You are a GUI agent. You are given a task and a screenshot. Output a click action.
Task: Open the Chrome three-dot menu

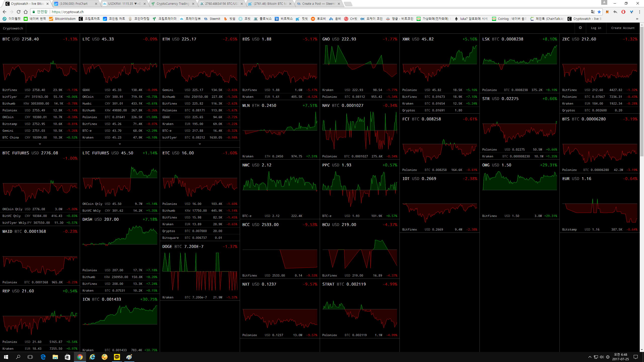[639, 12]
